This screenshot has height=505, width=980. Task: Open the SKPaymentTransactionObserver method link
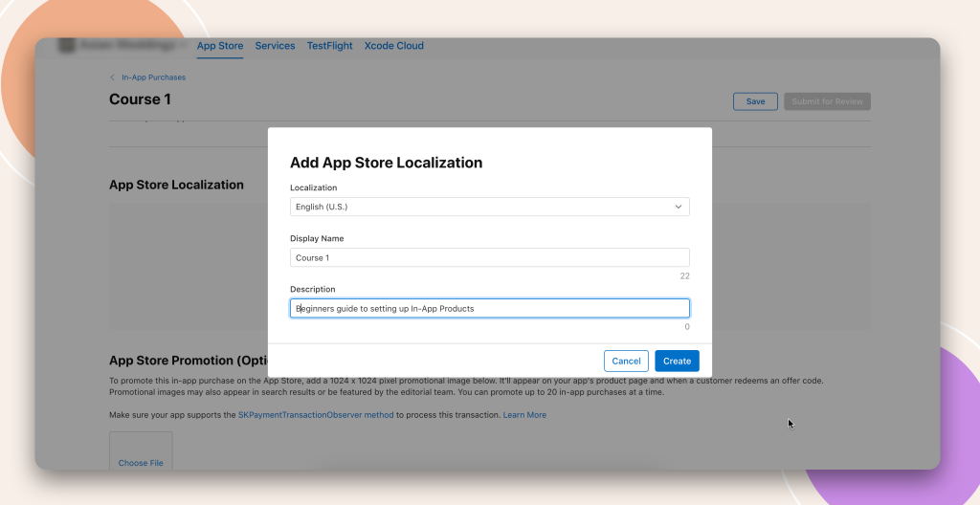tap(316, 415)
